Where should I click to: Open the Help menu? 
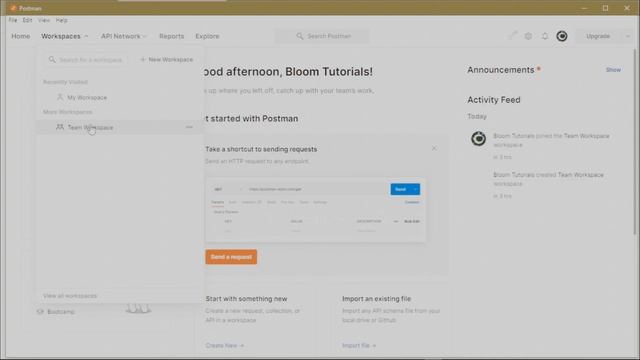coord(62,20)
